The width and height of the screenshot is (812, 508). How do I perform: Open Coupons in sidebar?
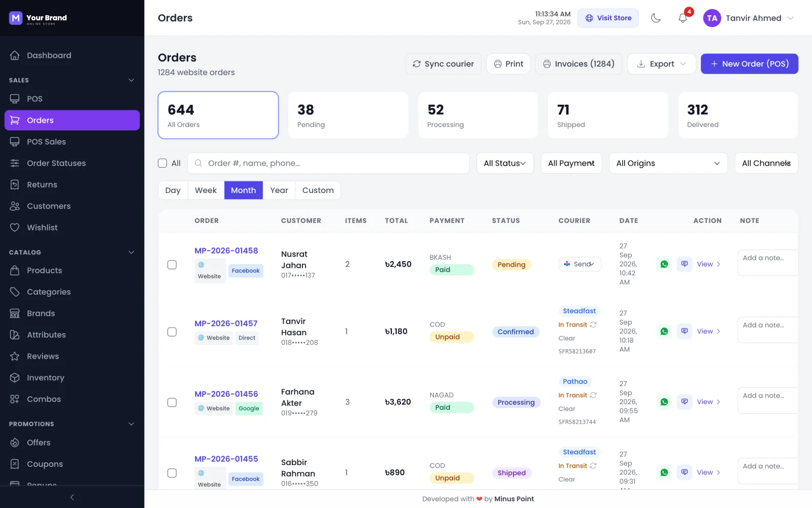coord(72,464)
